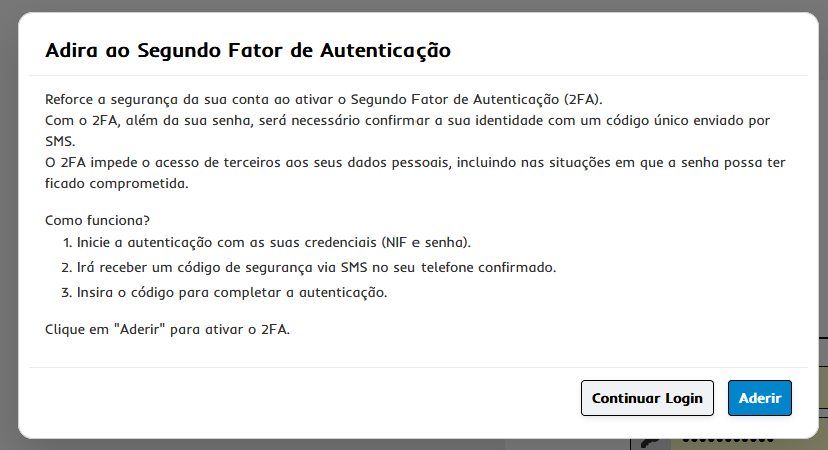Click the 'Como funciona?' question text
This screenshot has width=828, height=450.
point(97,220)
